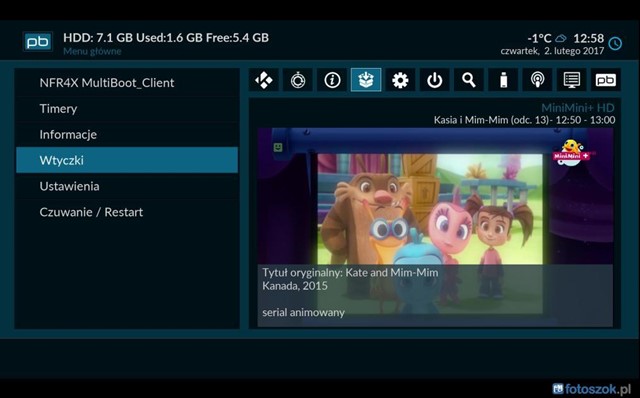Click the pb logo in header
Viewport: 640px width, 398px height.
(38, 42)
